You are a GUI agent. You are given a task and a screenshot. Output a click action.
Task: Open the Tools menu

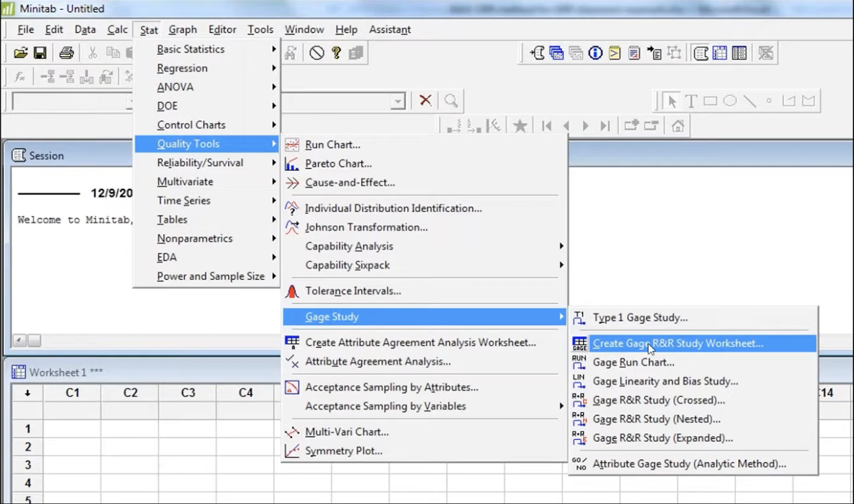pyautogui.click(x=260, y=30)
